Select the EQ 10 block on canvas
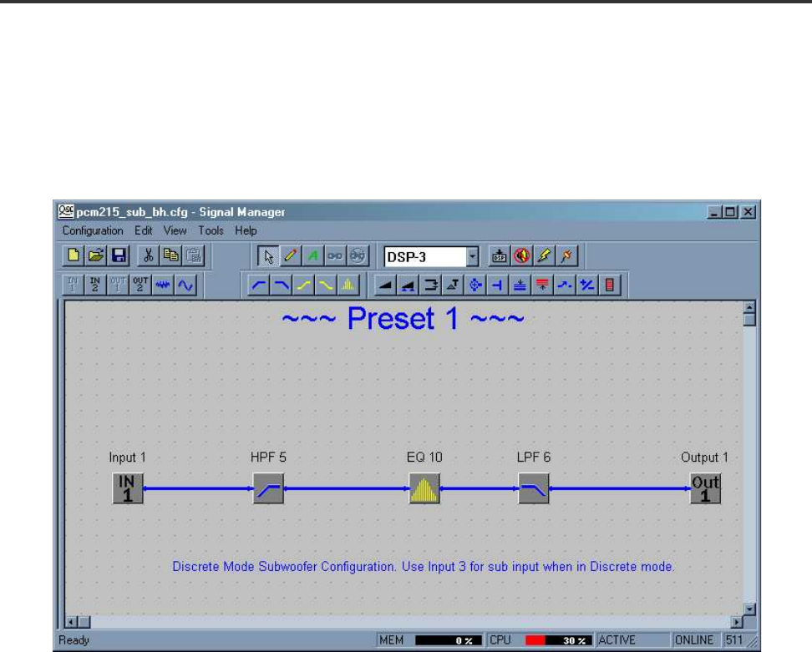 pos(424,488)
